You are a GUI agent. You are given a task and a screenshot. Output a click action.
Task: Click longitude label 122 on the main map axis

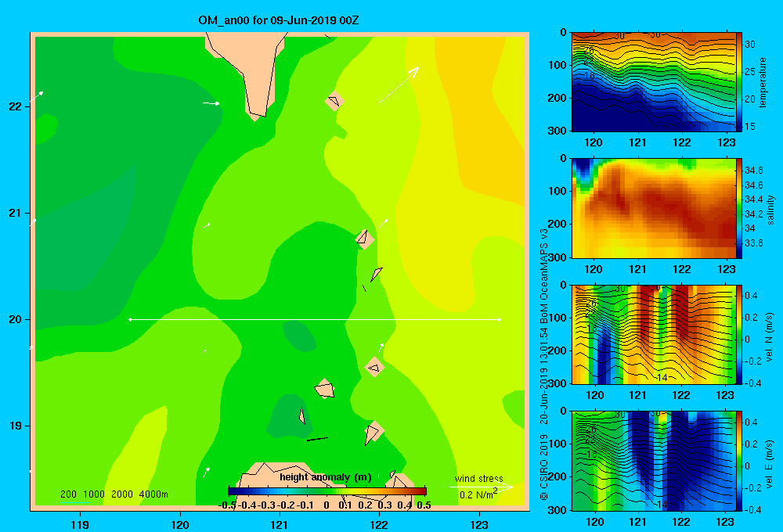pyautogui.click(x=379, y=524)
